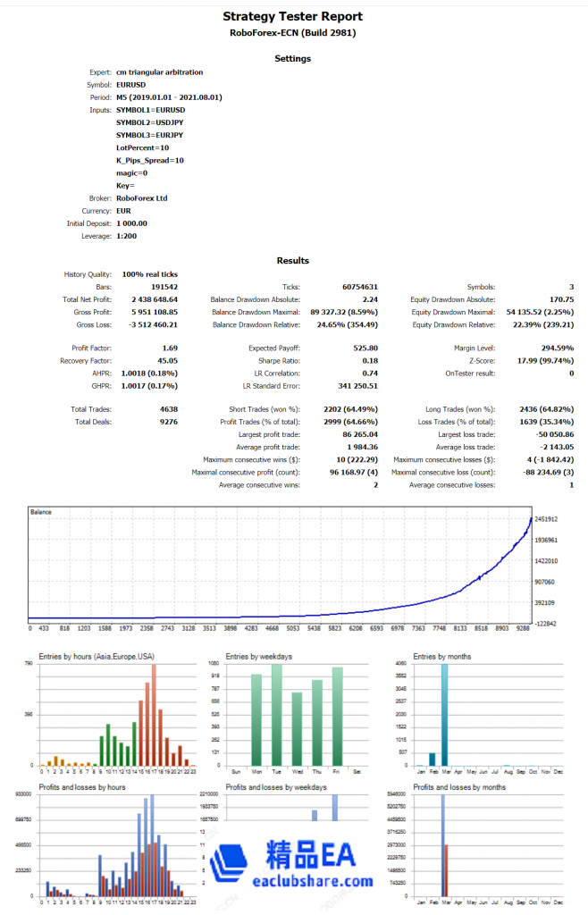Screen dimensions: 588x915
Task: Click the Initial Deposit value 1 000.00
Action: coord(131,223)
